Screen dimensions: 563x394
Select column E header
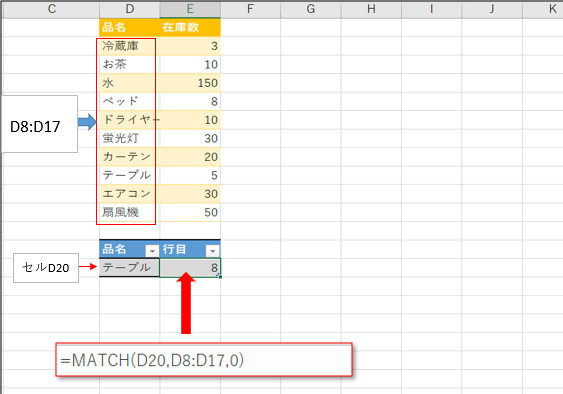[x=190, y=9]
